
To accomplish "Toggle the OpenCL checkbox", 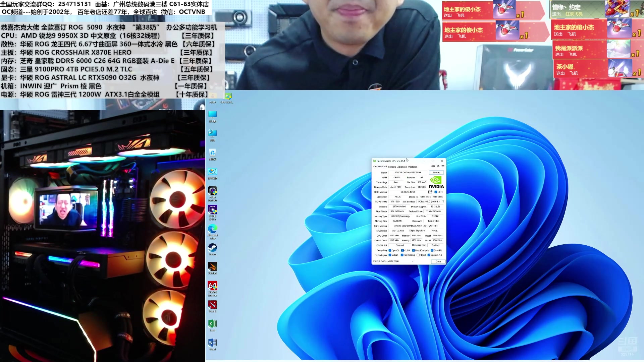I will [390, 250].
